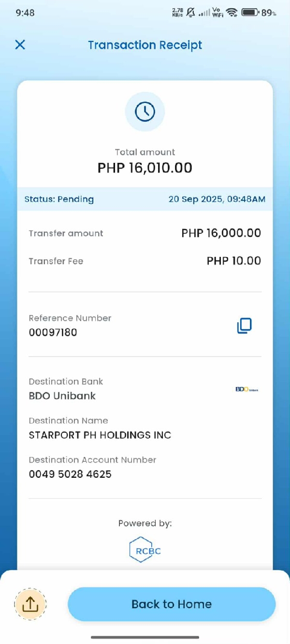Tap the RCBC hexagon logo
The height and width of the screenshot is (644, 290).
(145, 550)
